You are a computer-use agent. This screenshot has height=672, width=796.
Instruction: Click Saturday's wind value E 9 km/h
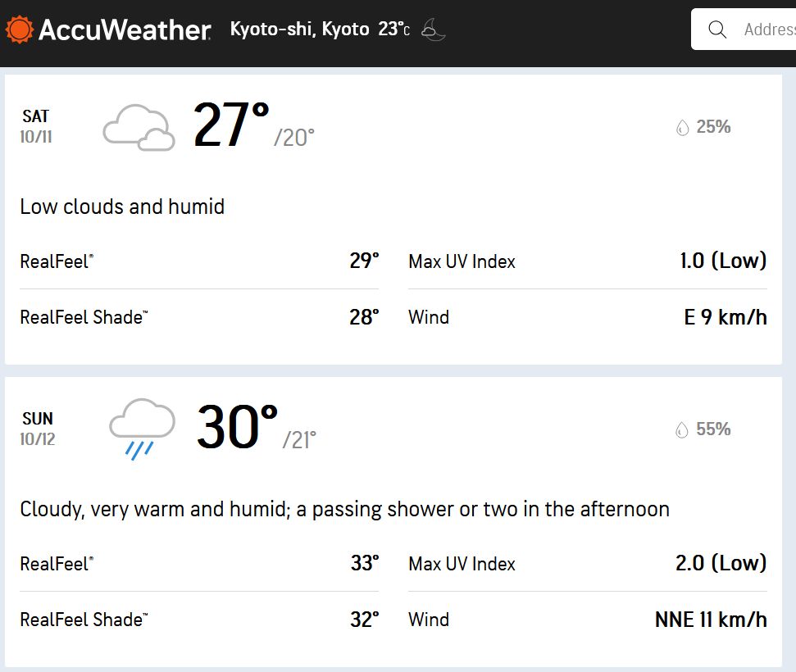[x=725, y=317]
